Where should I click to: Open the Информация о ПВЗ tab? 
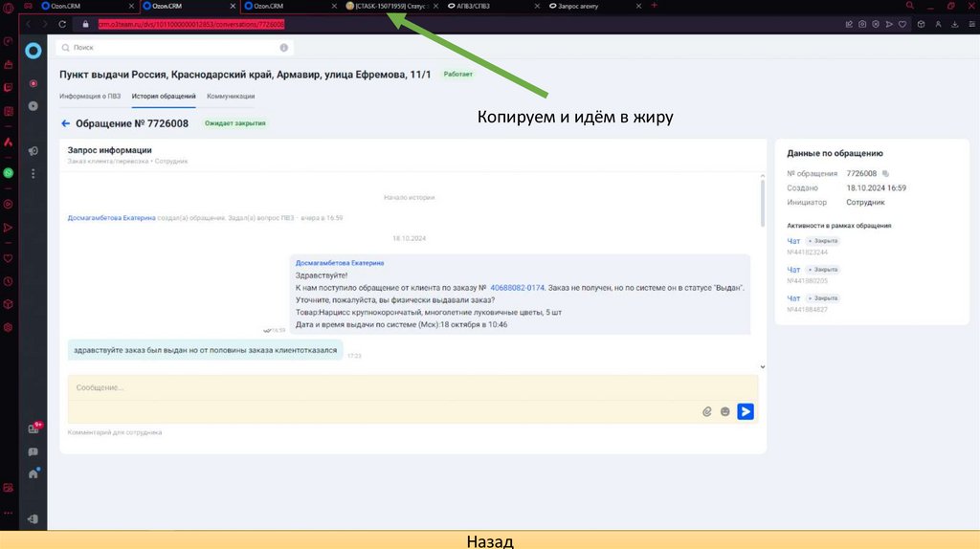pyautogui.click(x=90, y=97)
